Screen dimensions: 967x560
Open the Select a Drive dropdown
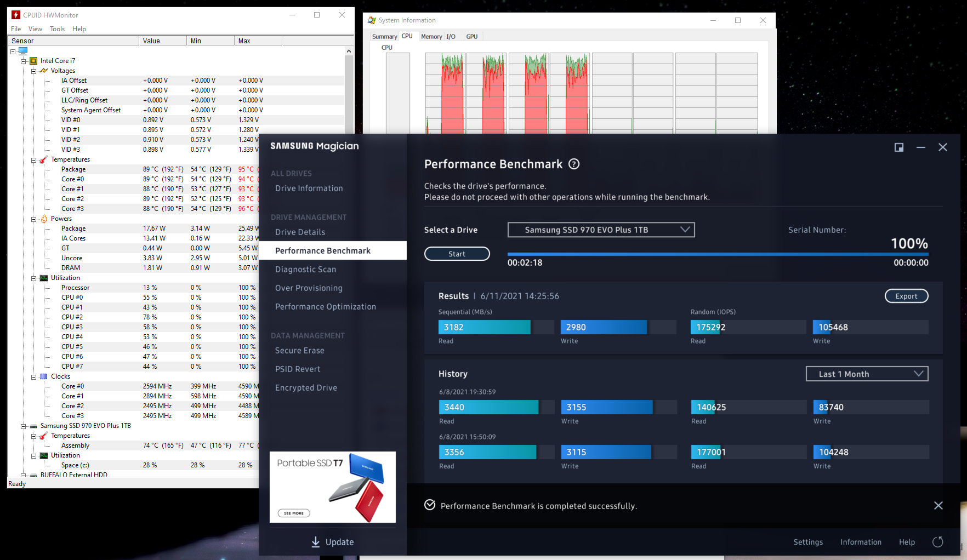[601, 230]
